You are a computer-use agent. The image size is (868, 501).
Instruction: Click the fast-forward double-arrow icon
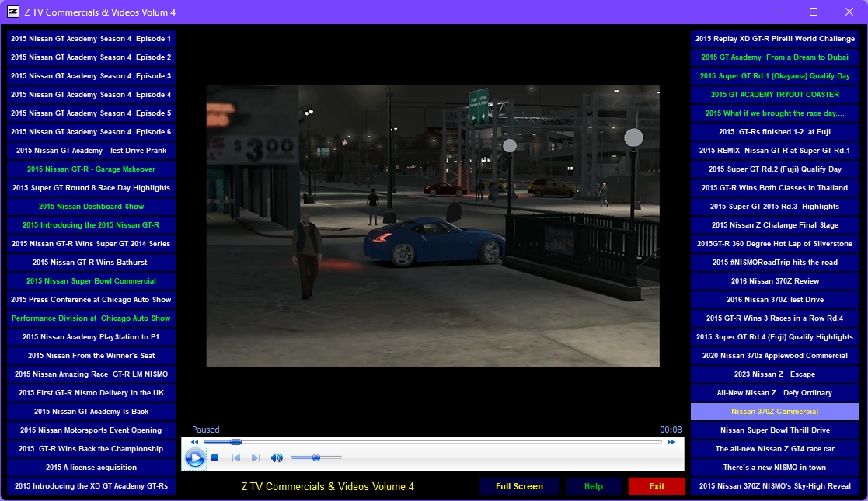pos(671,442)
